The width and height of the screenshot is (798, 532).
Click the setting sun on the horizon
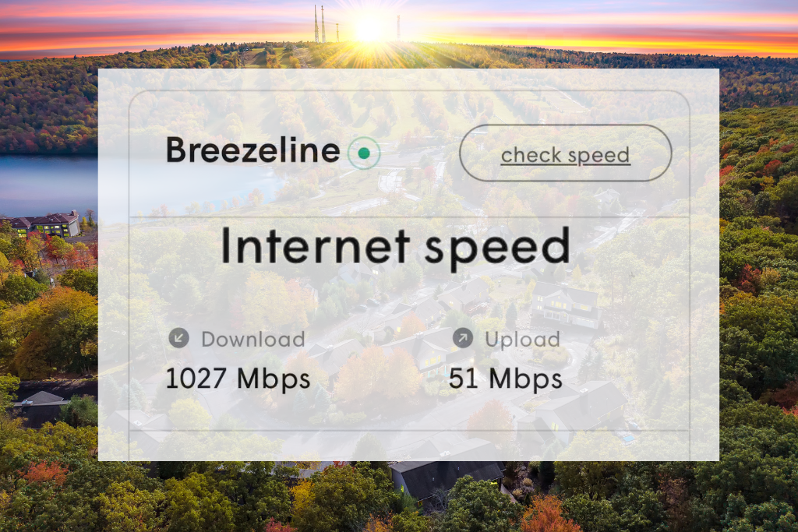pyautogui.click(x=369, y=30)
